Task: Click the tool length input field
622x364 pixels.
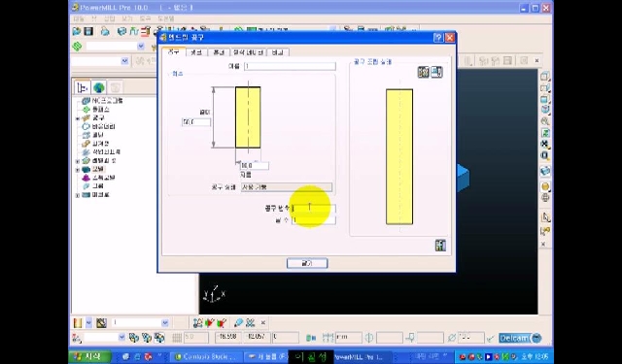Action: click(196, 122)
